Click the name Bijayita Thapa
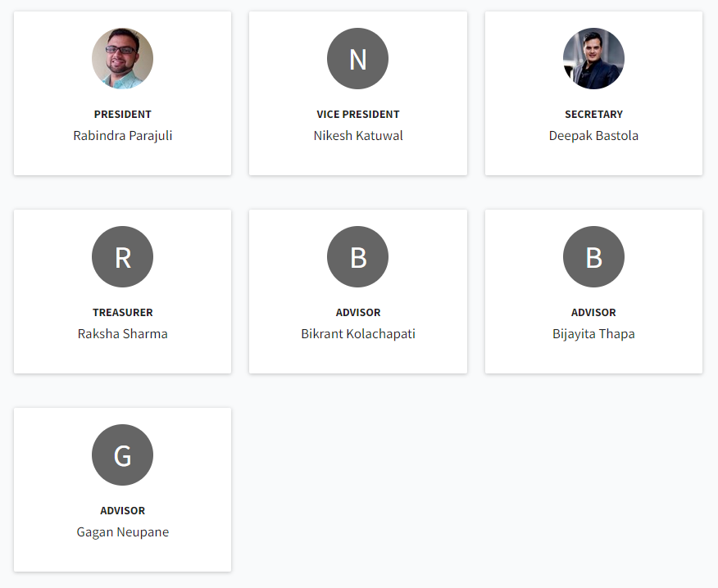This screenshot has height=588, width=718. point(593,333)
